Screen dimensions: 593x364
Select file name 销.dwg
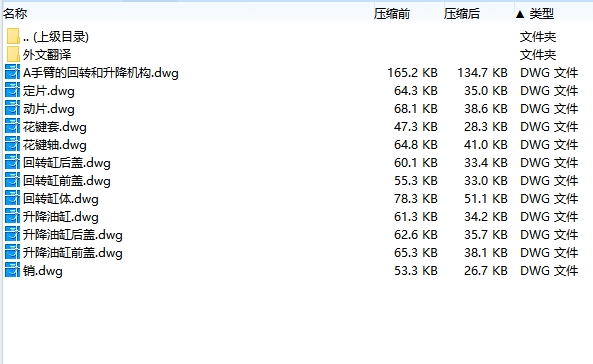[x=43, y=271]
